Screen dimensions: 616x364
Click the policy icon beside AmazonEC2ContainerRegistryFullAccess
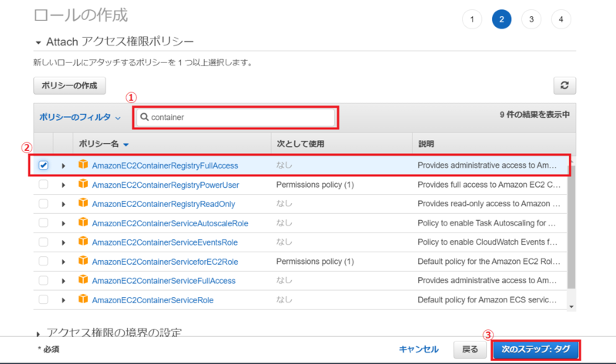point(83,164)
